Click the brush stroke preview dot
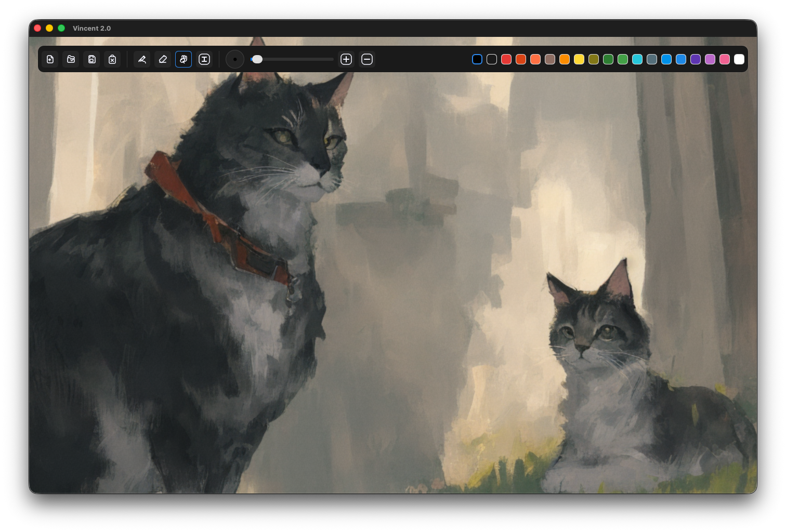This screenshot has height=532, width=786. [235, 59]
